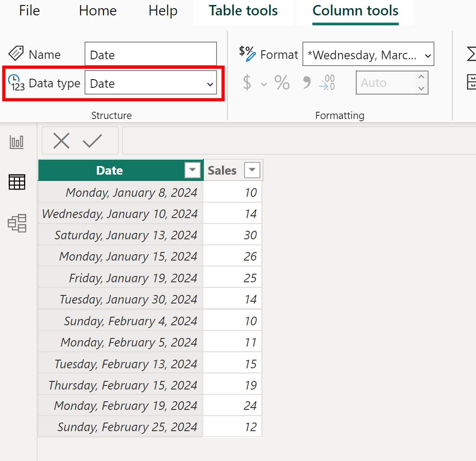Screen dimensions: 476x461
Task: Open the Home ribbon tab
Action: [97, 10]
